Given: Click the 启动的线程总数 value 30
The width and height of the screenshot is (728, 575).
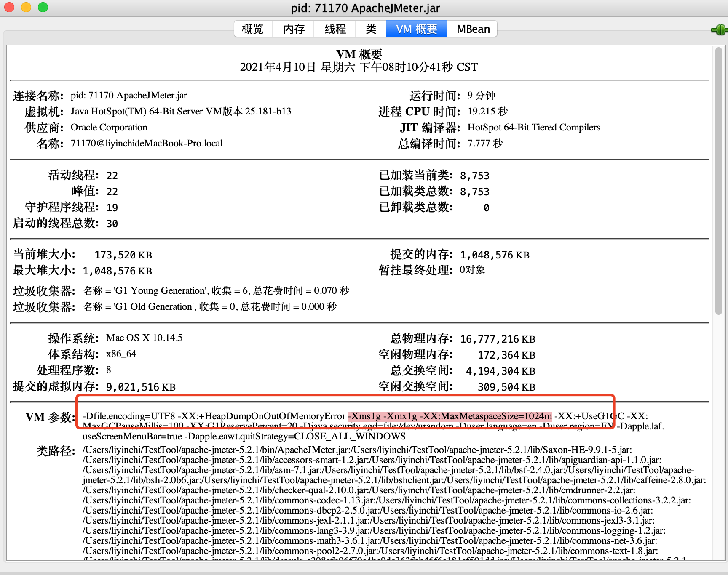Looking at the screenshot, I should pos(112,224).
